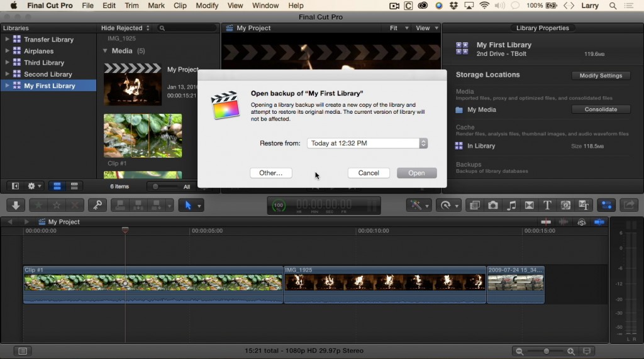Switch browser to filmstrip view
The width and height of the screenshot is (644, 359).
57,186
